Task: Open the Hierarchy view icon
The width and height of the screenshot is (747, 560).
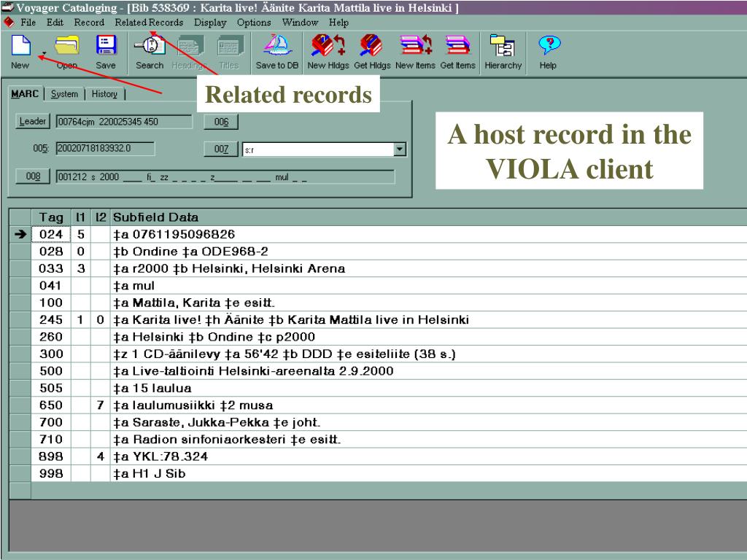Action: (x=503, y=52)
